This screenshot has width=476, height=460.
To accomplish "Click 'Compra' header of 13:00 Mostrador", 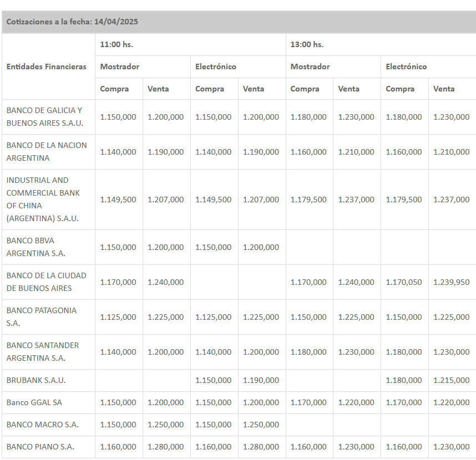I will click(x=305, y=89).
